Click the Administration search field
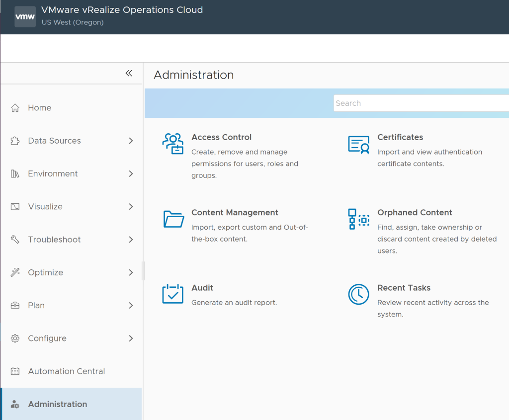Screen dimensions: 509x420 tap(420, 103)
